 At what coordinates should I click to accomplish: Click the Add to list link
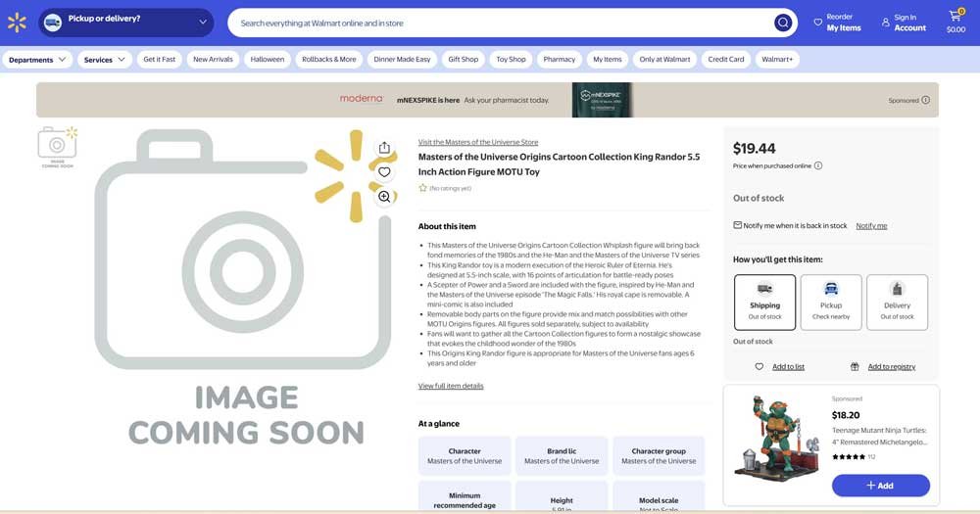(x=788, y=366)
